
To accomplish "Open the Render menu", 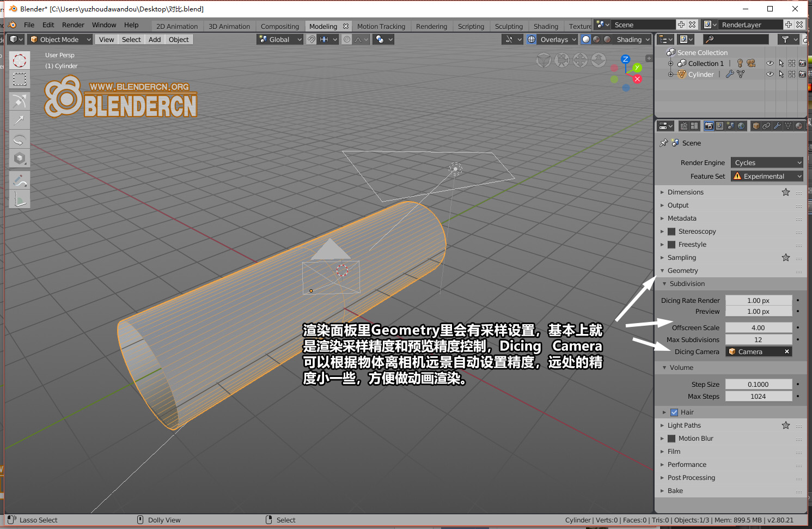I will [x=73, y=25].
